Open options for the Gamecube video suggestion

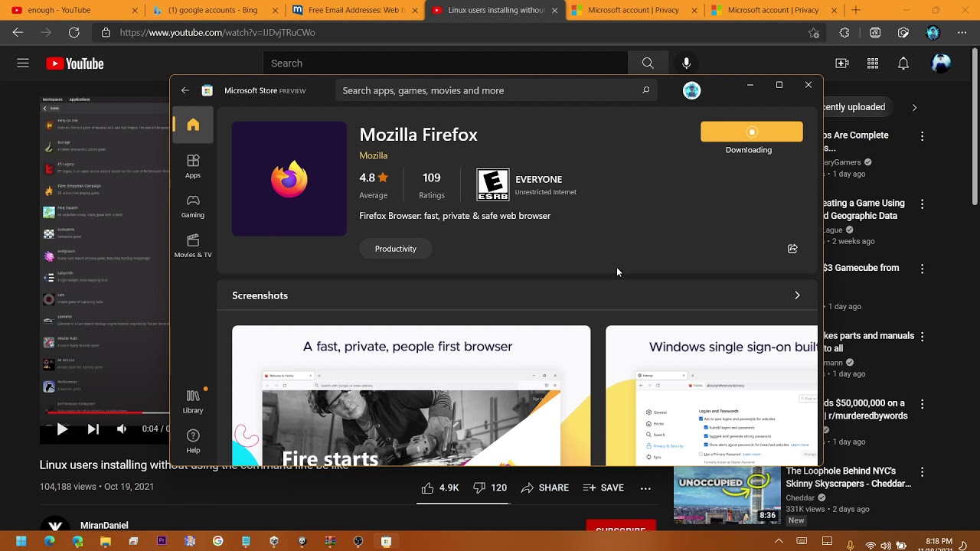point(922,269)
